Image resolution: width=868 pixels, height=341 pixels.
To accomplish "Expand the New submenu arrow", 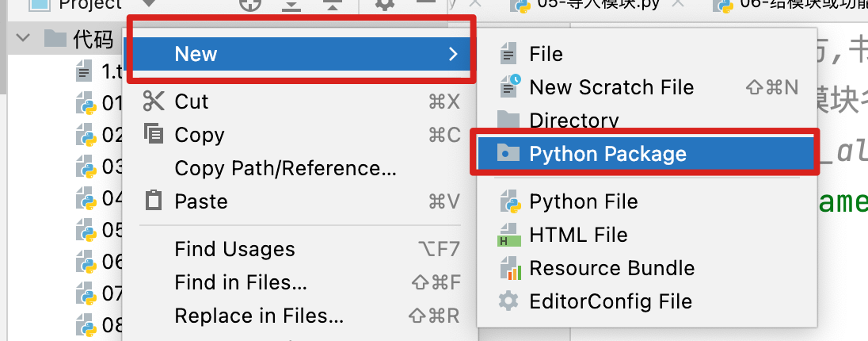I will 452,54.
